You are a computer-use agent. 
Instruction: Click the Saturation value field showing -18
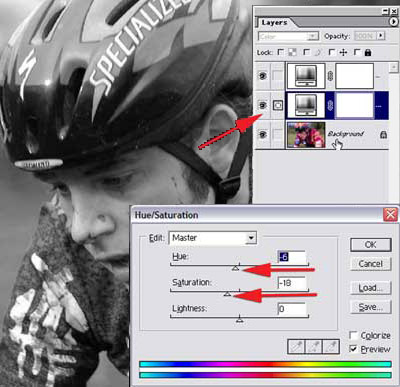coord(292,283)
